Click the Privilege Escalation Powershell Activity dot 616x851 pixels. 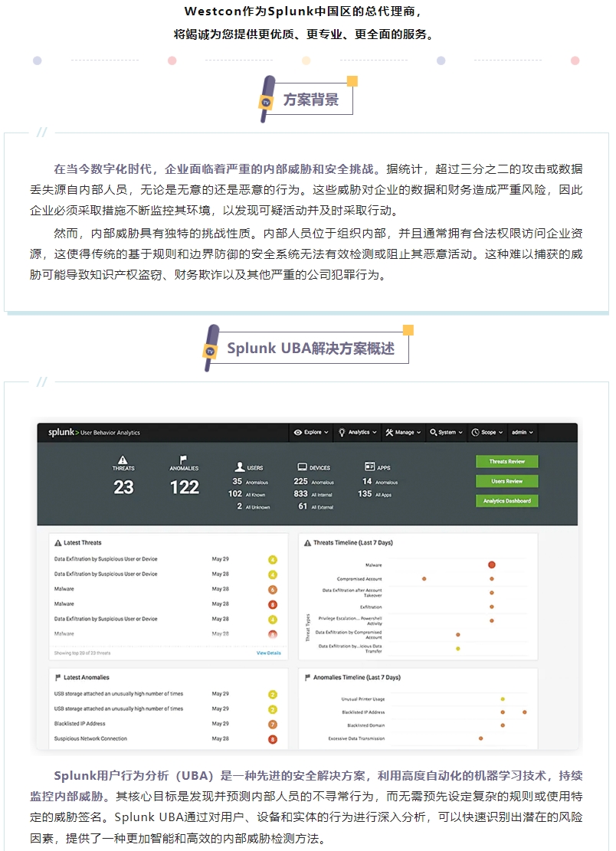(492, 621)
